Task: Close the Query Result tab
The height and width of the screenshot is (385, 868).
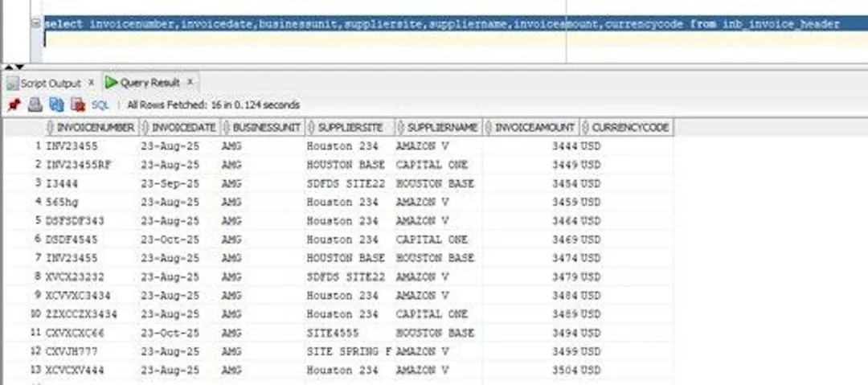Action: tap(190, 82)
